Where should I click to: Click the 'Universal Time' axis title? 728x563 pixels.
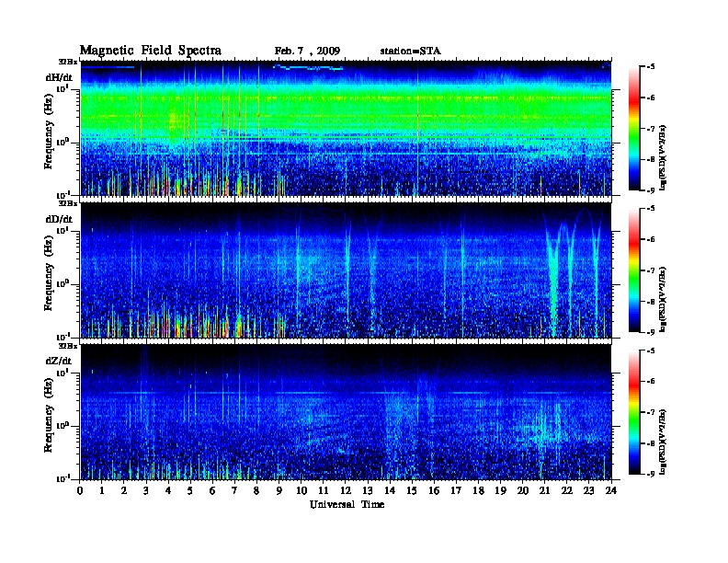pyautogui.click(x=347, y=505)
